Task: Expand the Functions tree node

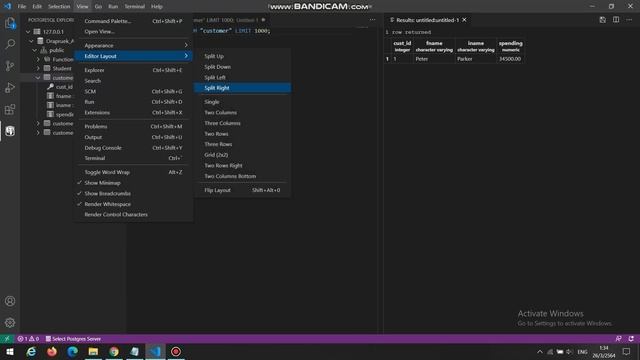Action: pos(38,59)
